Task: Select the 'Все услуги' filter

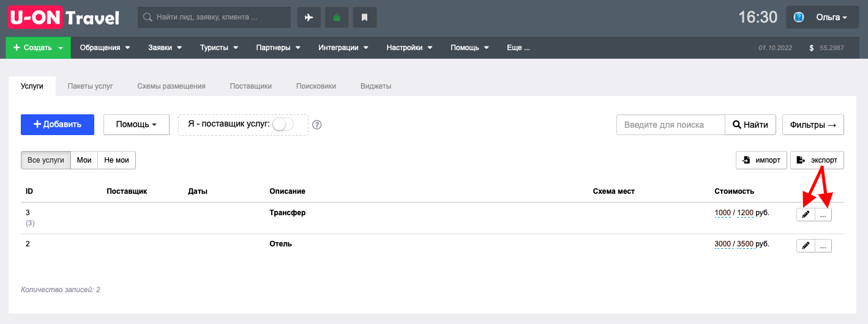Action: pyautogui.click(x=46, y=160)
